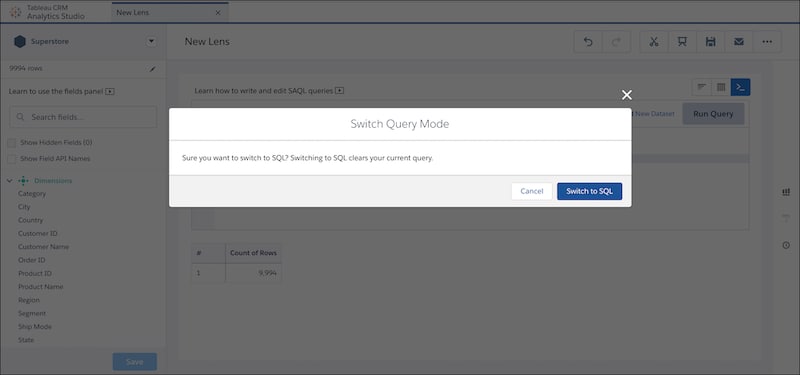This screenshot has width=800, height=375.
Task: Toggle Show Field API Names checkbox
Action: click(x=12, y=159)
